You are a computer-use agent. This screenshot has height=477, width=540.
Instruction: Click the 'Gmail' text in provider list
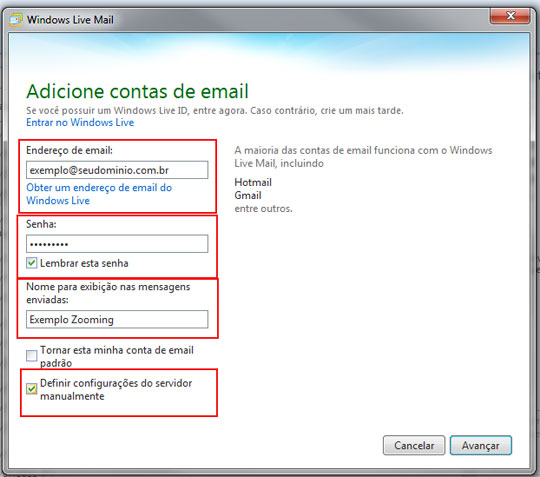pos(248,195)
